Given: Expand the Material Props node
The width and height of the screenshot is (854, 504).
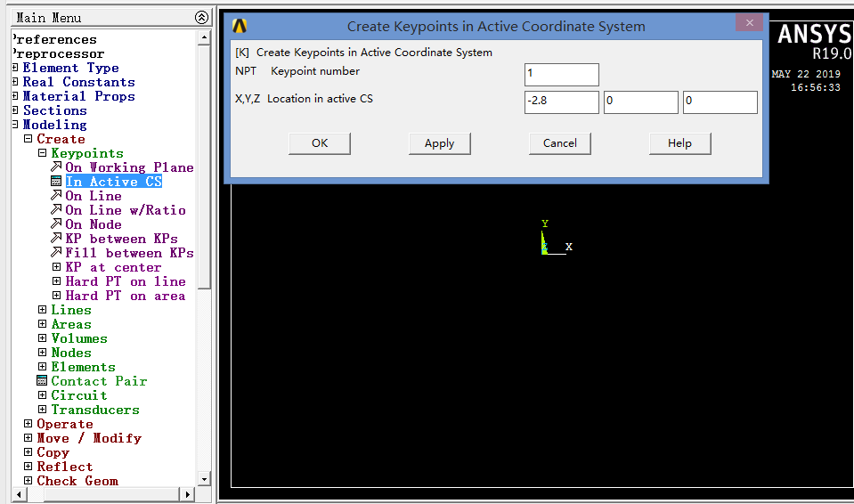Looking at the screenshot, I should [x=15, y=96].
